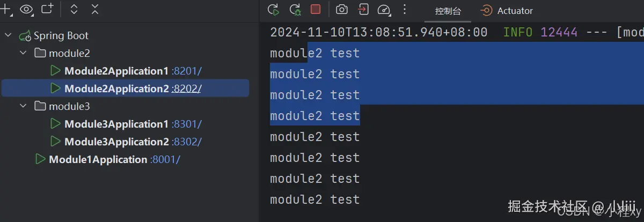Click the Collapse All tree icon
This screenshot has height=222, width=644.
(95, 9)
